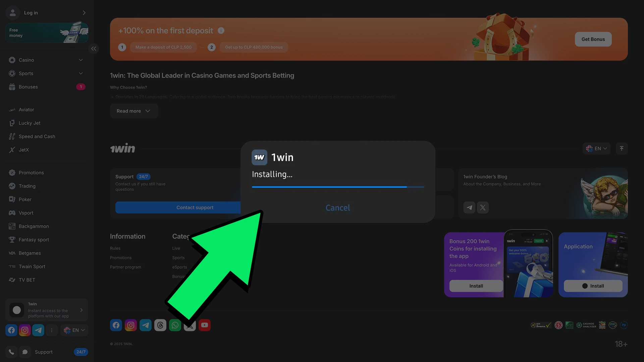Collapse the sidebar with double-chevron
Screen dimensions: 644x362
click(94, 49)
